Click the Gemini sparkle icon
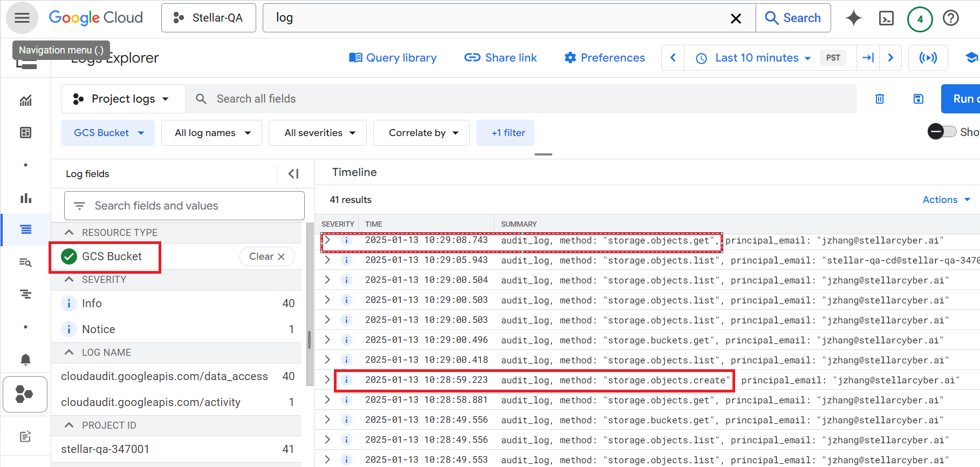This screenshot has width=980, height=467. pyautogui.click(x=853, y=18)
